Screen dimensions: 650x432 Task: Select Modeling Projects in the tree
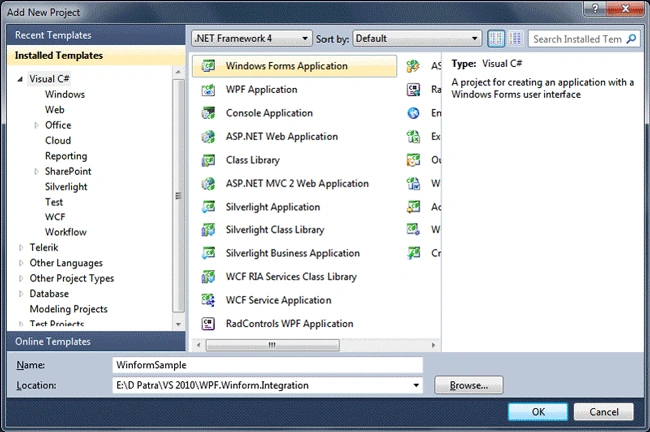pyautogui.click(x=68, y=309)
